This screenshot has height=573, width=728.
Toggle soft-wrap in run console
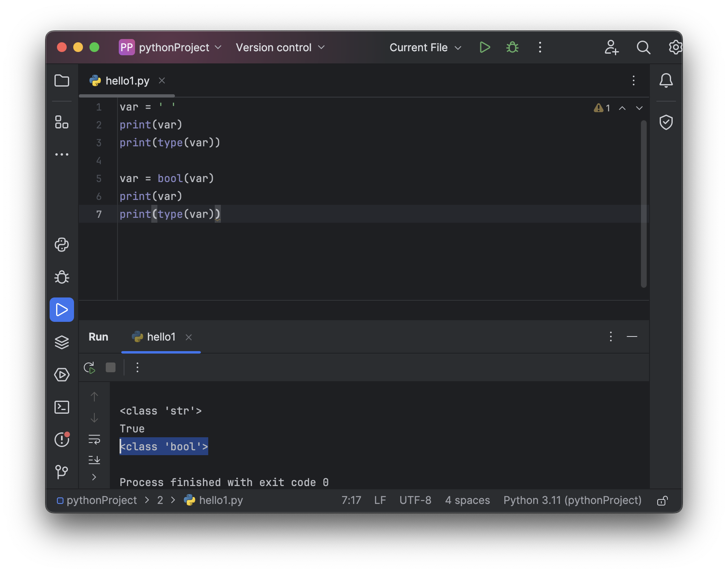click(x=94, y=439)
